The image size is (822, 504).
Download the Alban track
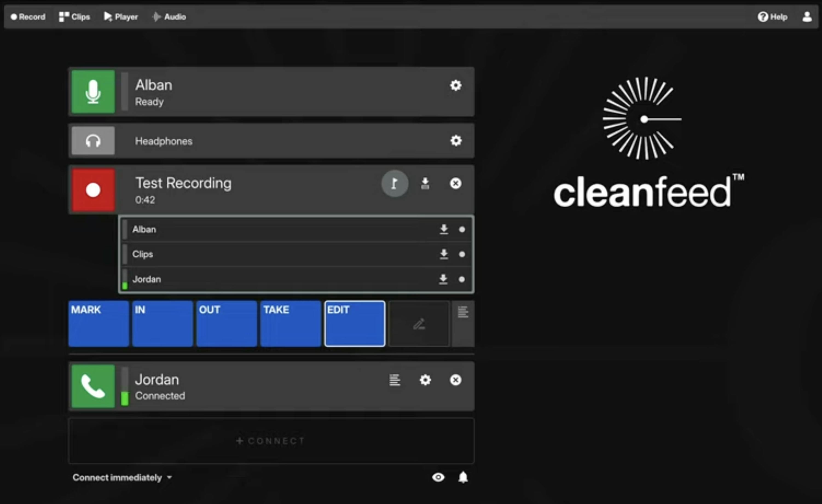click(x=444, y=229)
